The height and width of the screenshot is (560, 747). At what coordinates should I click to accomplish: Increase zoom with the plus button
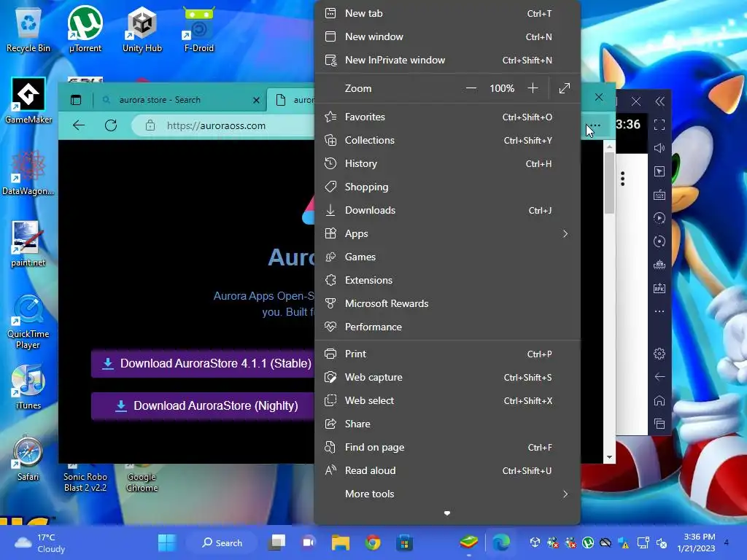tap(533, 88)
